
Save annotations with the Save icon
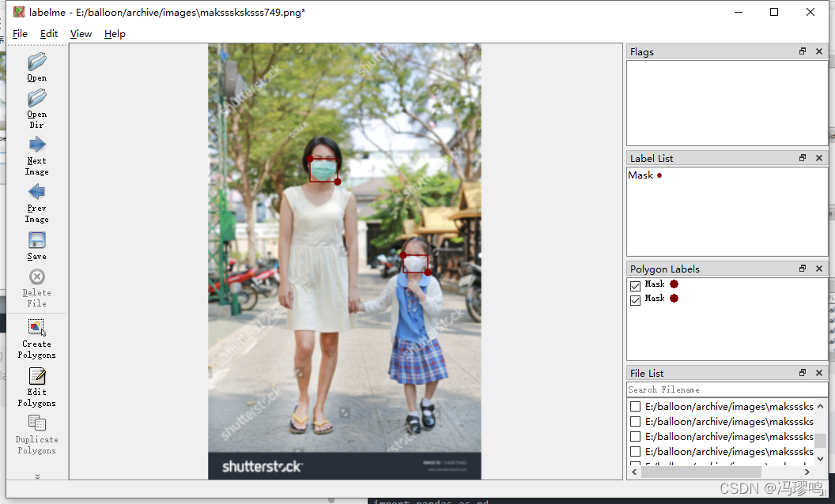point(36,240)
